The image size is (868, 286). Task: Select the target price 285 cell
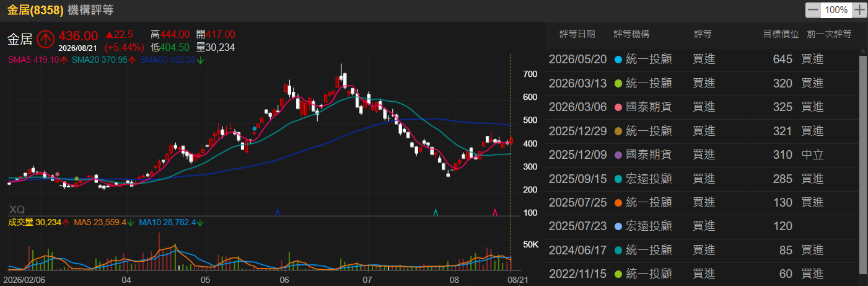coord(783,179)
